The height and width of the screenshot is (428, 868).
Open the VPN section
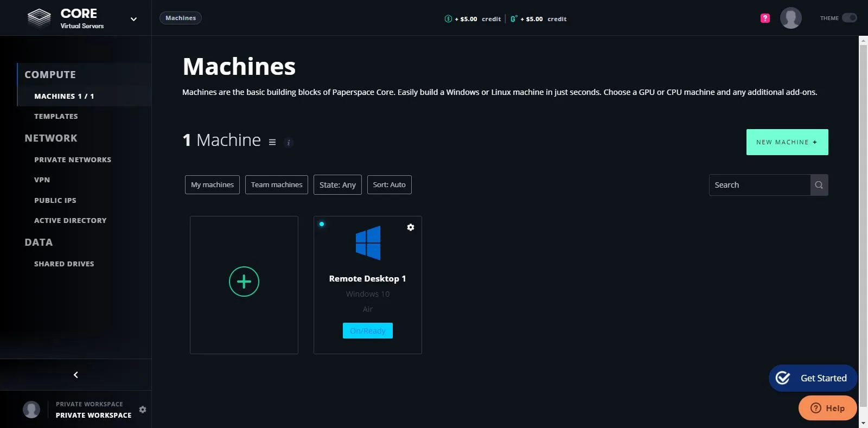click(42, 180)
